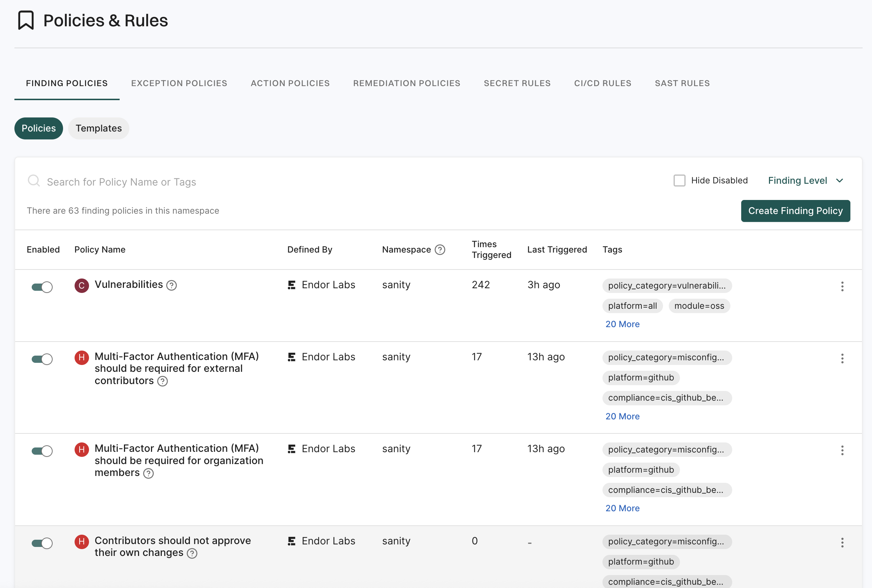872x588 pixels.
Task: Click Endor Labs logo in Contributors policy row
Action: click(x=292, y=541)
